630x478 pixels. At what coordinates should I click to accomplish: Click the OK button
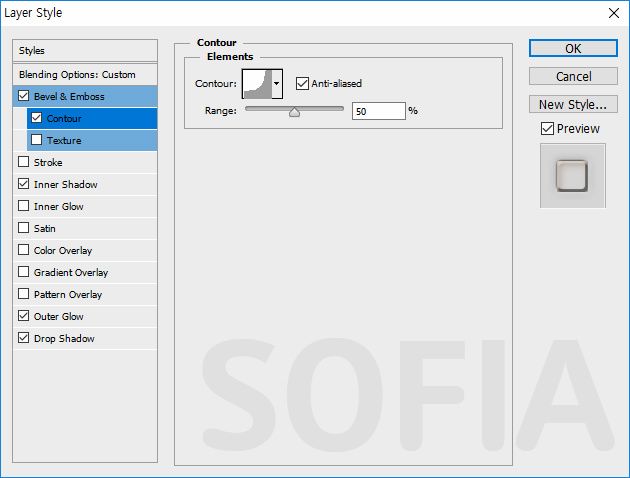[573, 48]
